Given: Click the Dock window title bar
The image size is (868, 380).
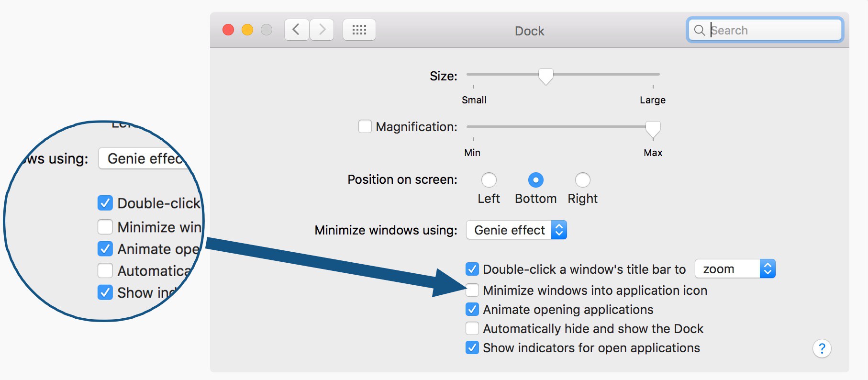Looking at the screenshot, I should click(x=529, y=31).
